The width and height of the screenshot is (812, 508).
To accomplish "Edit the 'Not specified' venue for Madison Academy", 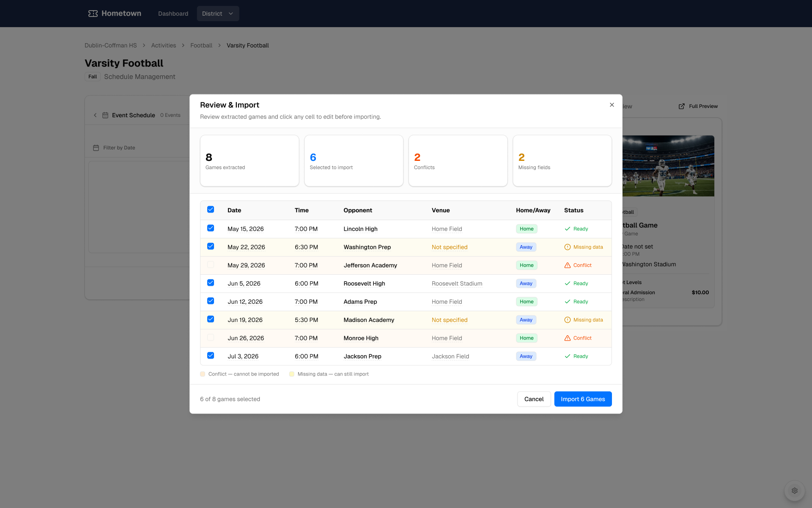I will tap(450, 320).
